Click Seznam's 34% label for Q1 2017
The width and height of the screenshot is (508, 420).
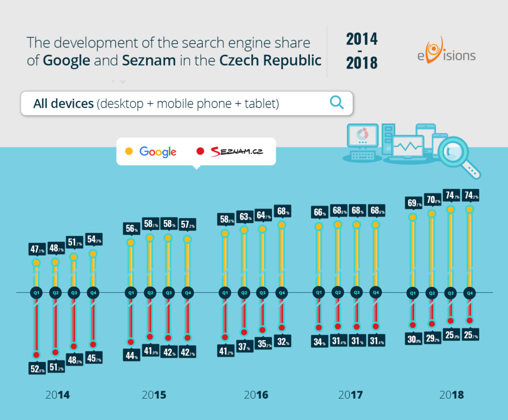click(319, 342)
